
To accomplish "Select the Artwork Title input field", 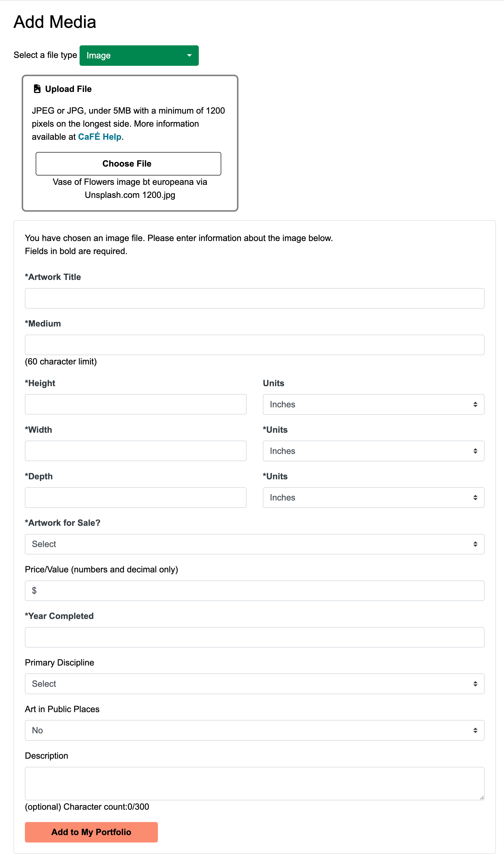I will coord(254,298).
